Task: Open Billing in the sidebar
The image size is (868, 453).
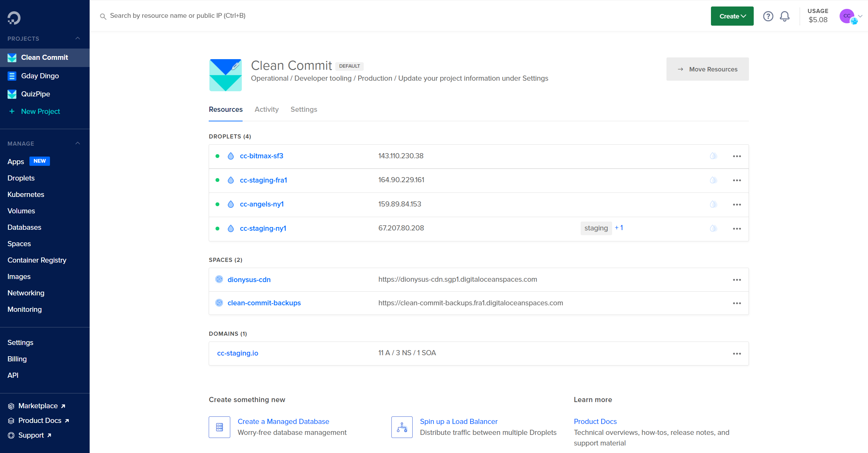Action: coord(17,359)
